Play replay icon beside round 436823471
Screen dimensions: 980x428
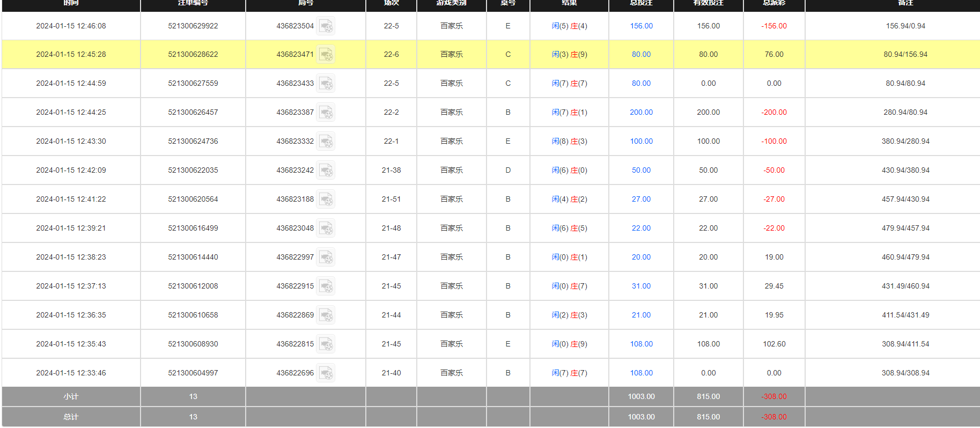tap(326, 55)
